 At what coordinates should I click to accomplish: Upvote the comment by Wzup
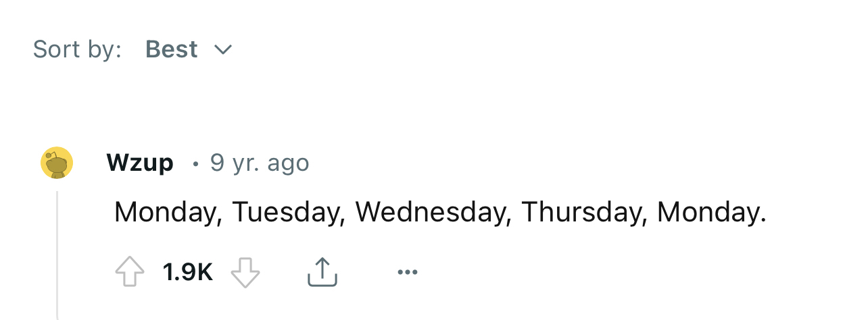click(x=131, y=272)
